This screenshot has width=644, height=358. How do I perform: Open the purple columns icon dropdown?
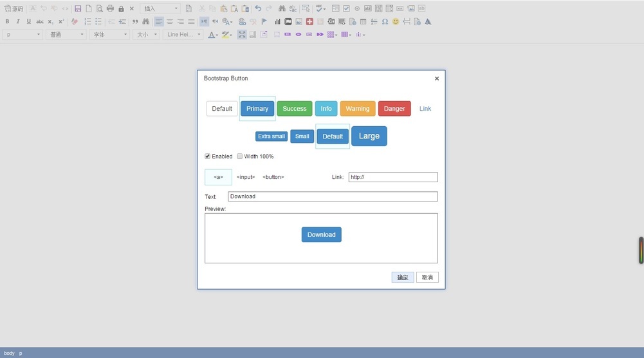(346, 35)
